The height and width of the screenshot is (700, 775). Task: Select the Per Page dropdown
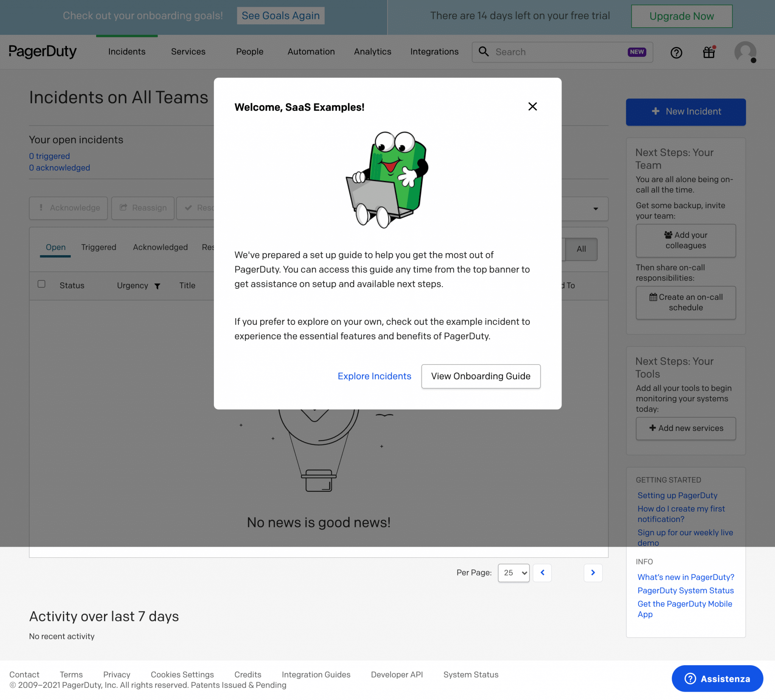[x=514, y=573]
